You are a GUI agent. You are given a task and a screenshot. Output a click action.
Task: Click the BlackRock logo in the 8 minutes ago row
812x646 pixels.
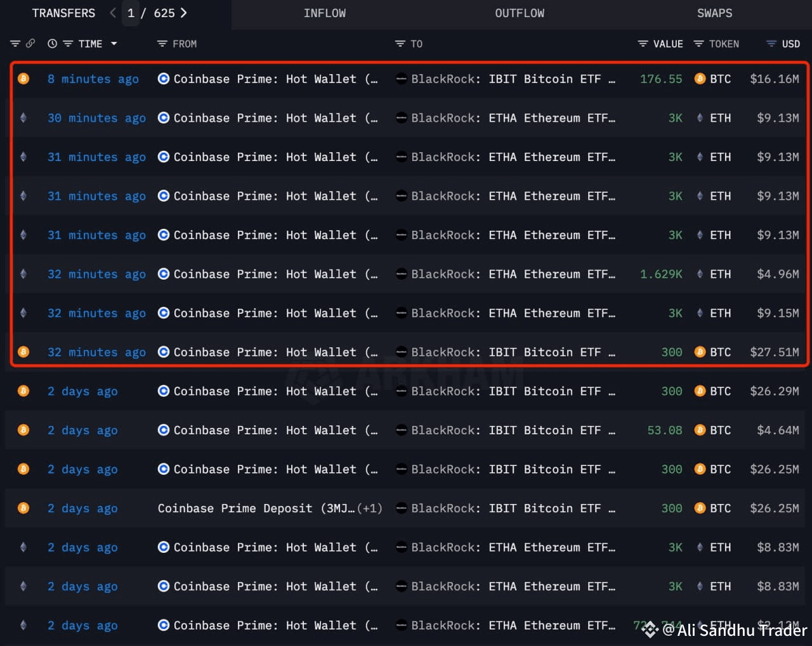tap(401, 79)
